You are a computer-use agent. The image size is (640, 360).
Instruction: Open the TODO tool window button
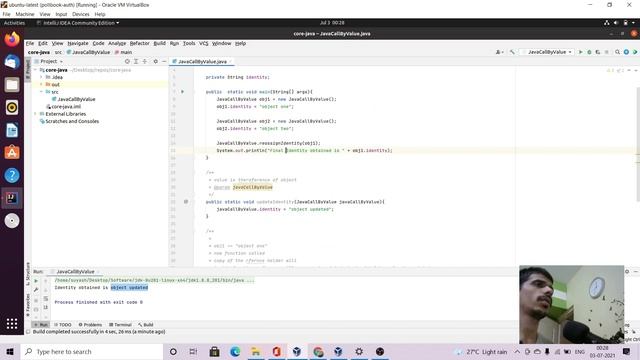click(63, 325)
